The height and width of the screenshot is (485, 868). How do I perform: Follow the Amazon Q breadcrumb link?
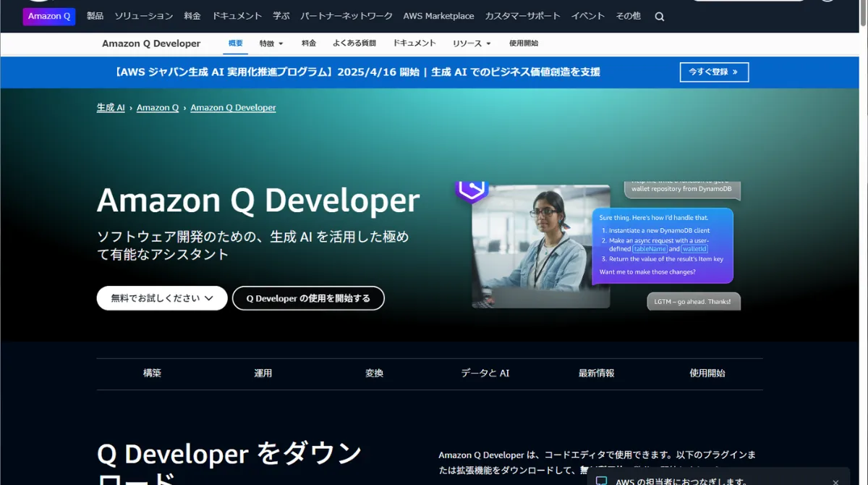click(x=158, y=108)
